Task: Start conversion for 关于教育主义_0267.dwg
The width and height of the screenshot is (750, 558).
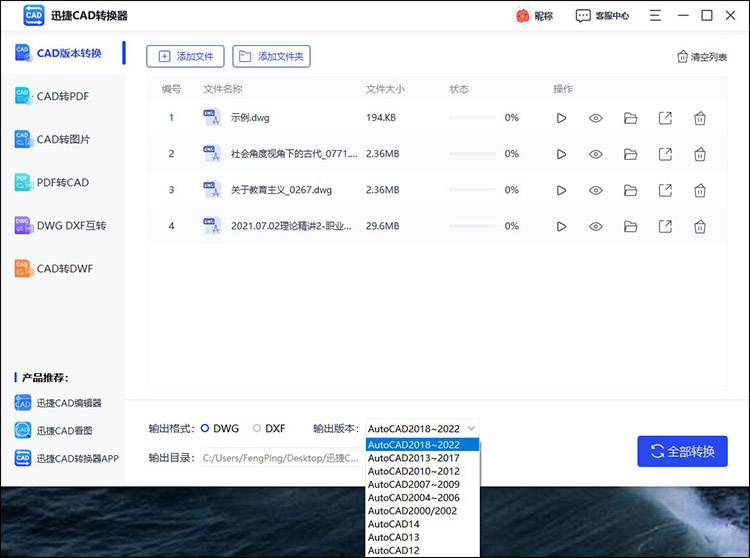Action: point(561,190)
